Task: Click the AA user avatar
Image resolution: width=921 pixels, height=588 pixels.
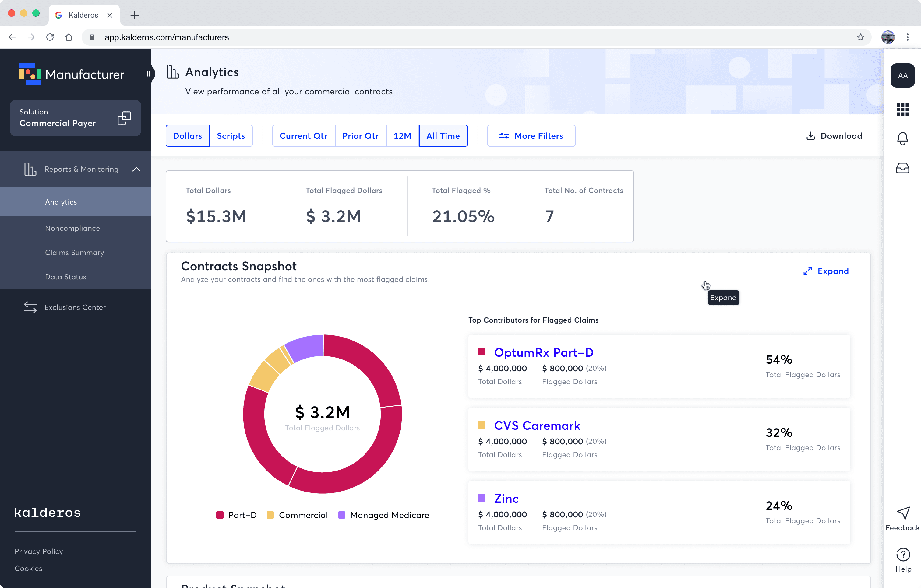Action: 902,75
